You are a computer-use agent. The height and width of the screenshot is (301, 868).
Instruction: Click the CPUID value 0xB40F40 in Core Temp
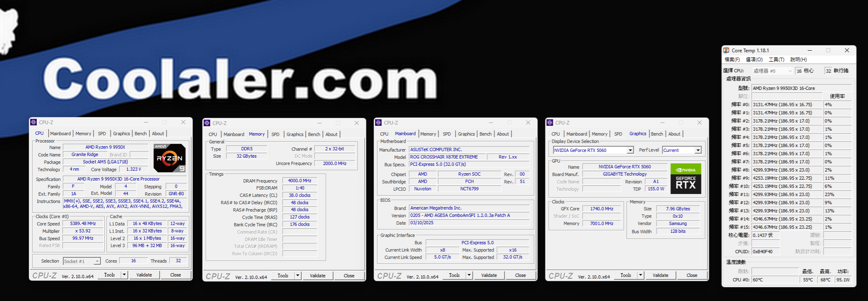[765, 252]
